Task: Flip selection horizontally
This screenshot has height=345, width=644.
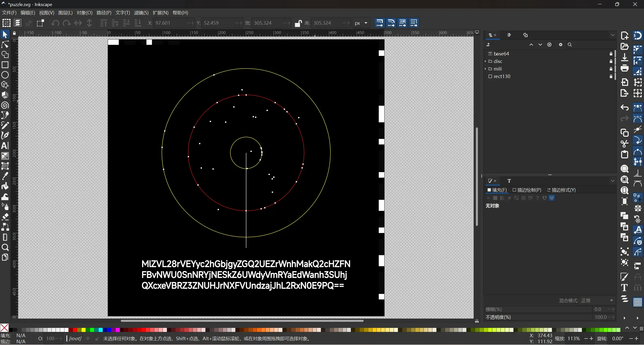Action: [x=78, y=23]
